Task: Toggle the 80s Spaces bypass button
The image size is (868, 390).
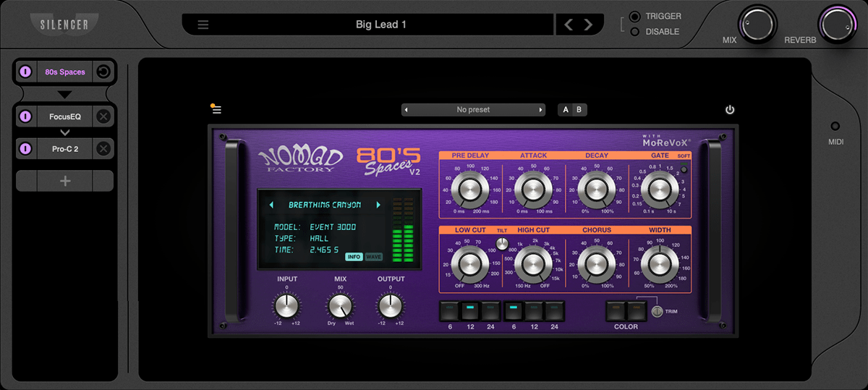Action: pyautogui.click(x=25, y=72)
